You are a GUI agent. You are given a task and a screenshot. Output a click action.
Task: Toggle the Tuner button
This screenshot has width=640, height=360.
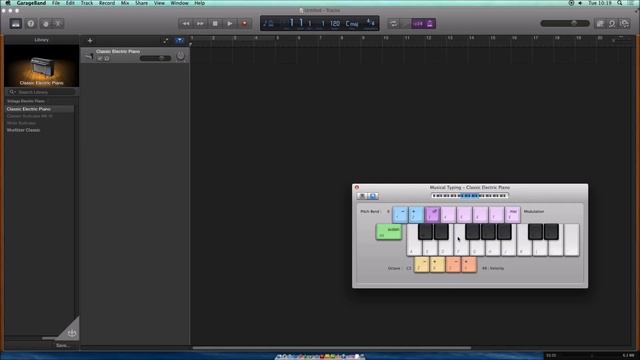[x=406, y=24]
